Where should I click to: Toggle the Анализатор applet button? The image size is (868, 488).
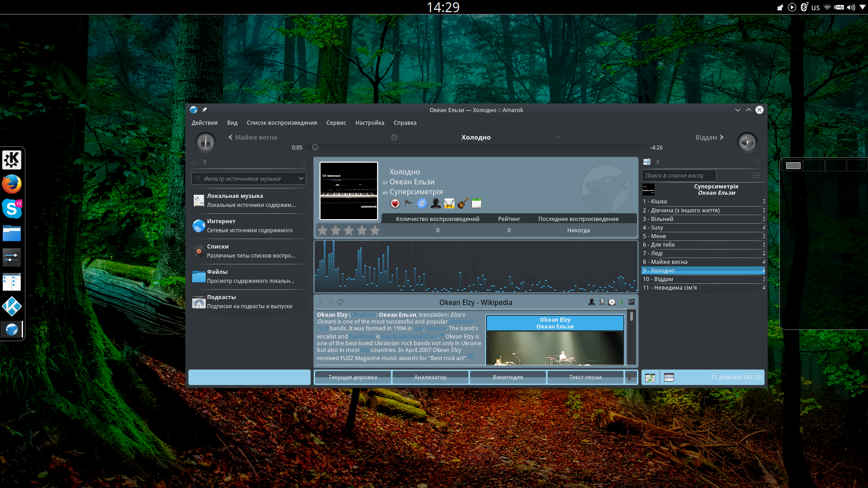tap(430, 377)
